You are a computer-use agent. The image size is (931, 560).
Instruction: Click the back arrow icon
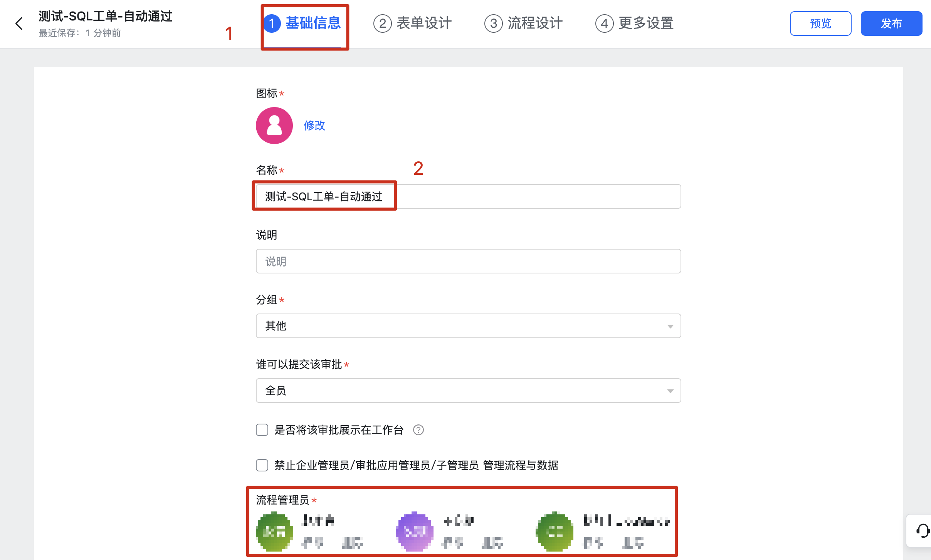[19, 23]
